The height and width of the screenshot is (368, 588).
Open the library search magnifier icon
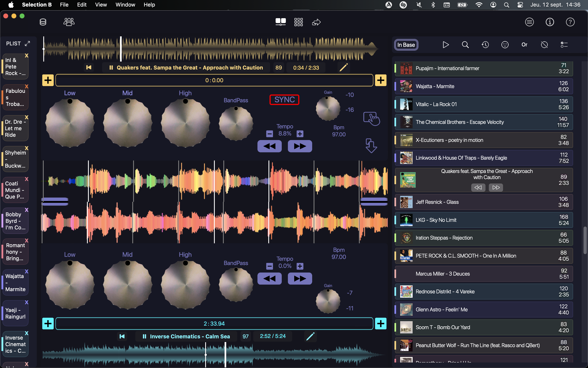tap(465, 45)
